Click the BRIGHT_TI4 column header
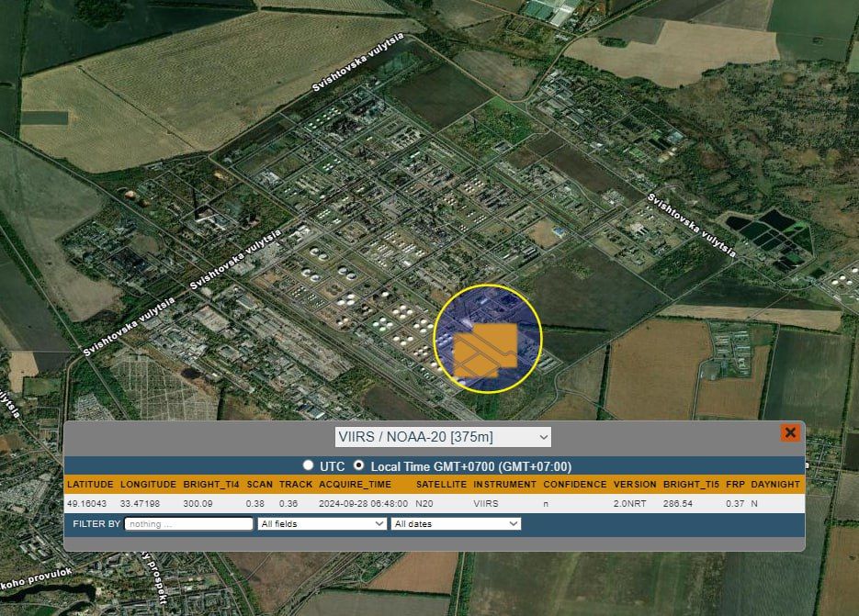This screenshot has width=859, height=616. click(210, 484)
